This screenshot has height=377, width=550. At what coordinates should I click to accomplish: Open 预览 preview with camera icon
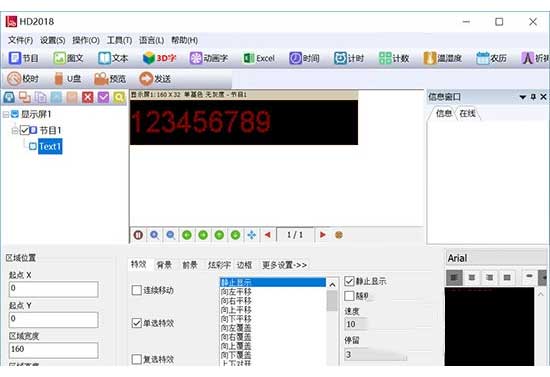110,79
